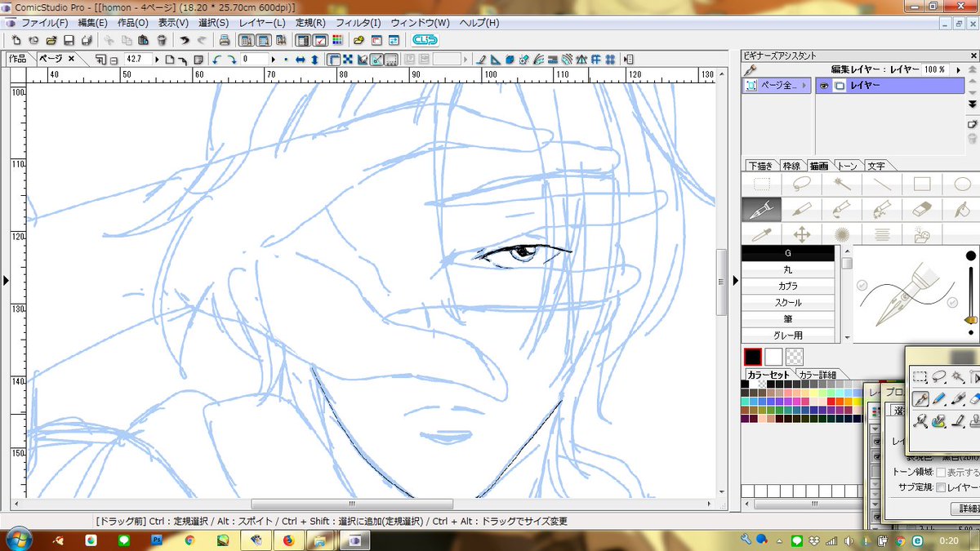Click the undo arrow in toolbar
The height and width of the screenshot is (551, 980).
[185, 39]
